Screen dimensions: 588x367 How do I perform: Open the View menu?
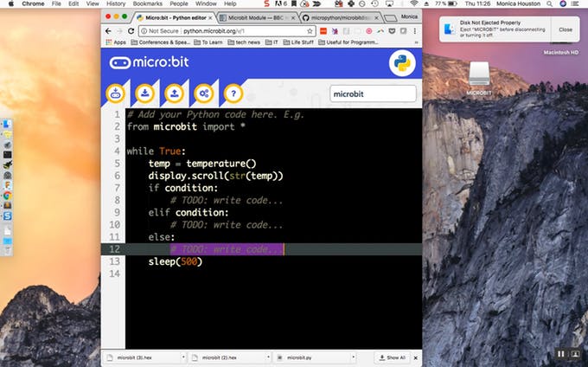[x=93, y=3]
